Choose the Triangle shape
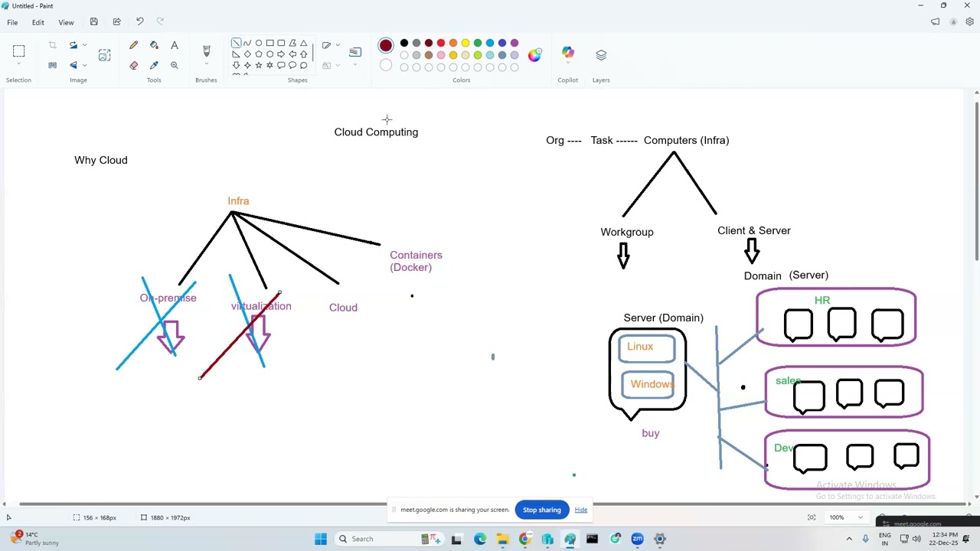The image size is (980, 551). 303,43
